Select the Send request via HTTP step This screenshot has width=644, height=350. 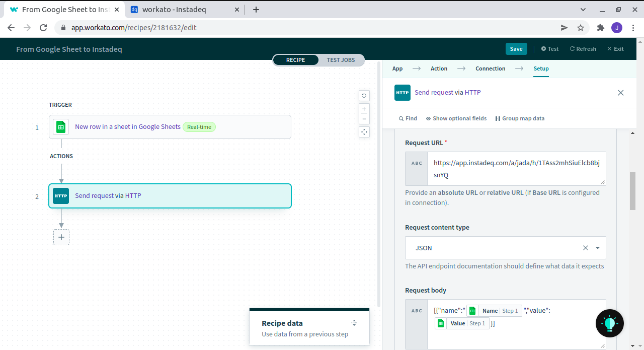[x=170, y=196]
